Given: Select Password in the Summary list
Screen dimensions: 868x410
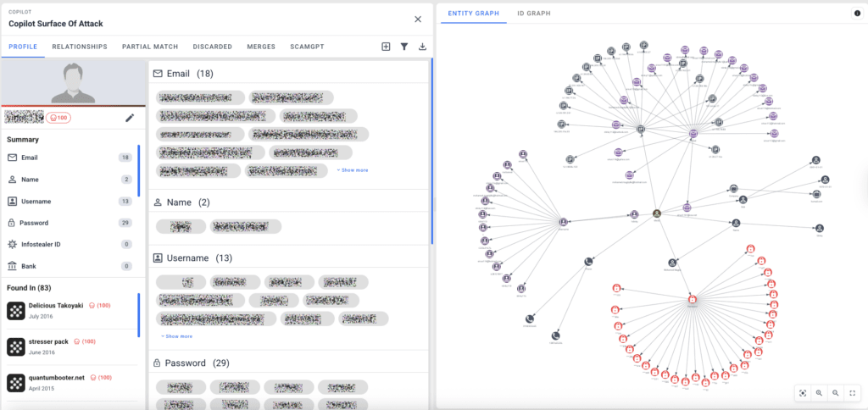Looking at the screenshot, I should 34,223.
